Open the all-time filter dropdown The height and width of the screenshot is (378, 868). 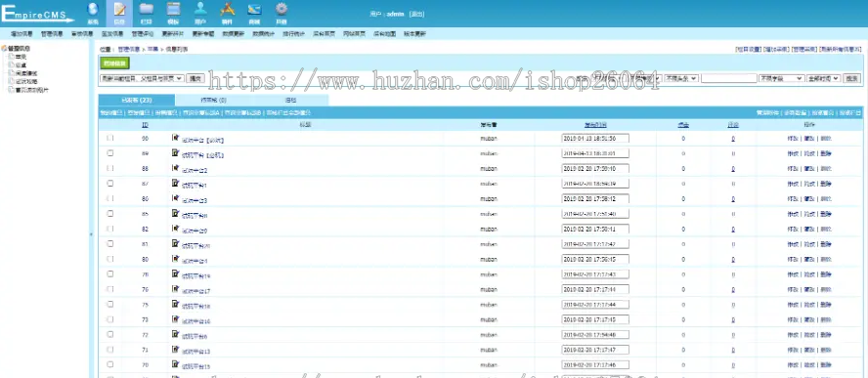click(x=824, y=78)
